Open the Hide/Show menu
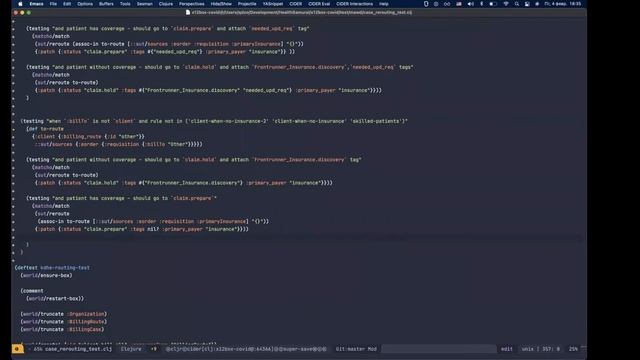Viewport: 640px width, 360px height. coord(221,4)
